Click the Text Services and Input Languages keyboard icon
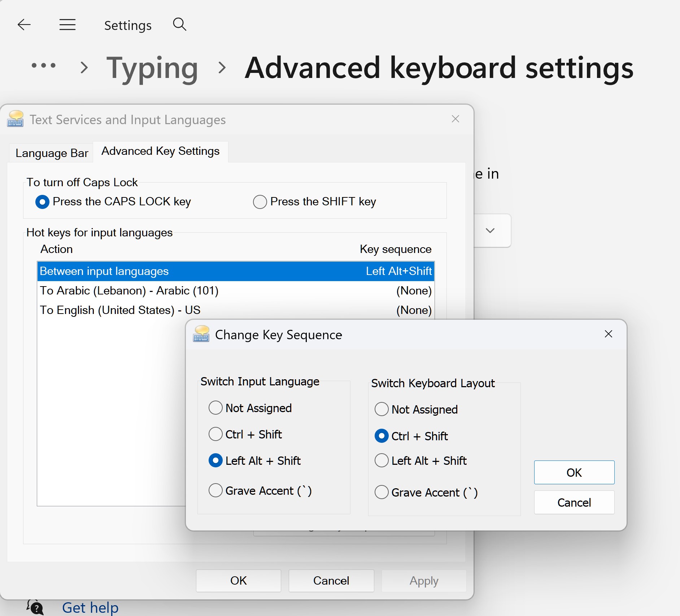 pos(15,119)
